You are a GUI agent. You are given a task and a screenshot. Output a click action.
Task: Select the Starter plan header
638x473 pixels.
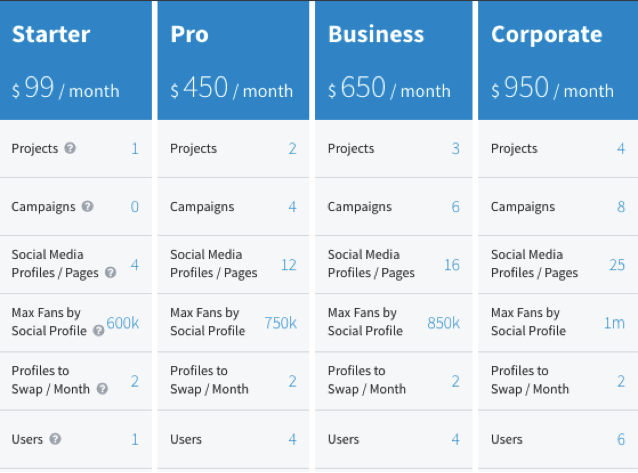pyautogui.click(x=51, y=34)
